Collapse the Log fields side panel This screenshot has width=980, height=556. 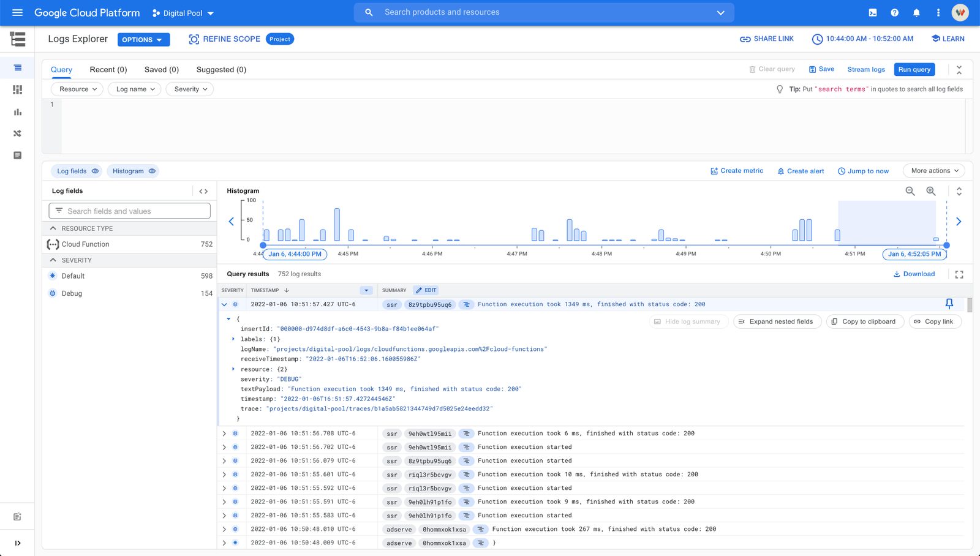click(203, 191)
